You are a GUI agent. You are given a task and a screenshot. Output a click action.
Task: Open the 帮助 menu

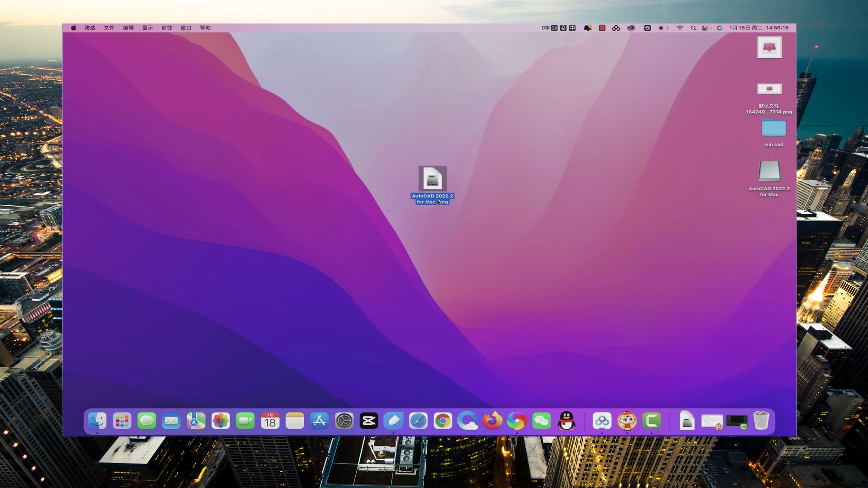(x=205, y=28)
